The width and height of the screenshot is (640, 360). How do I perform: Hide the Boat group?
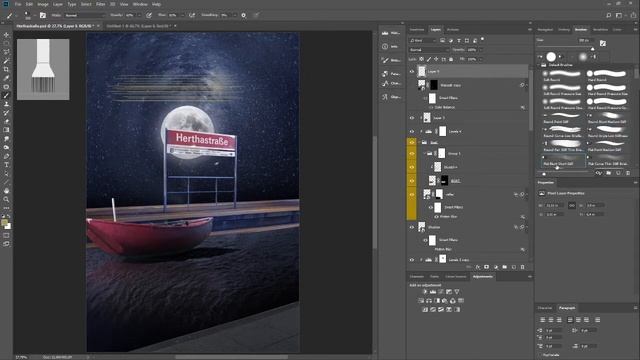click(x=412, y=142)
